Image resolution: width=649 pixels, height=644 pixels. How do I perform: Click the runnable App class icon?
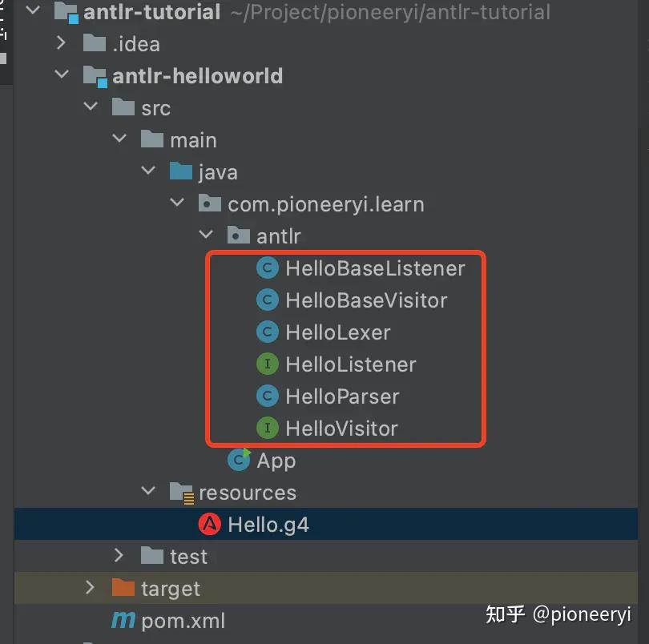[239, 460]
